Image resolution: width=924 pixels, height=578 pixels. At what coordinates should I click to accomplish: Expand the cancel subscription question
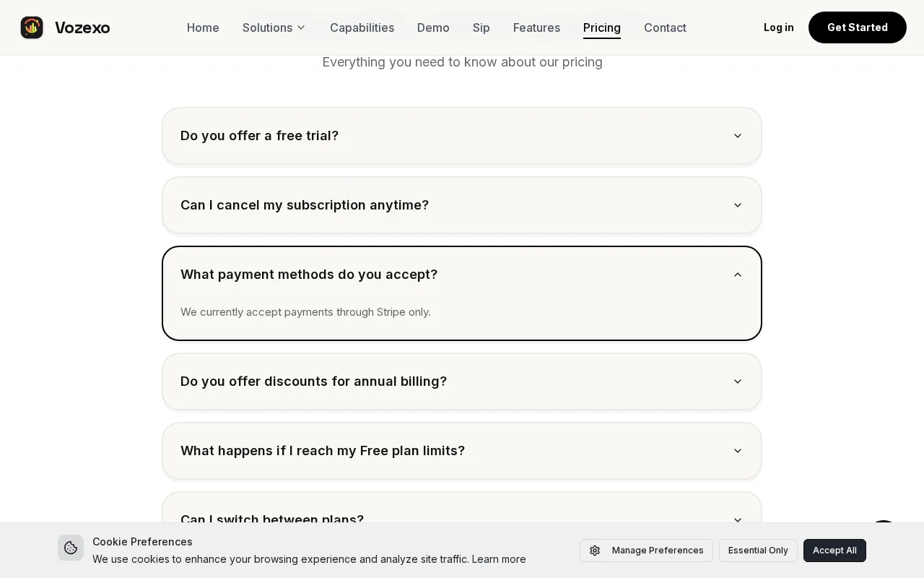pyautogui.click(x=462, y=205)
